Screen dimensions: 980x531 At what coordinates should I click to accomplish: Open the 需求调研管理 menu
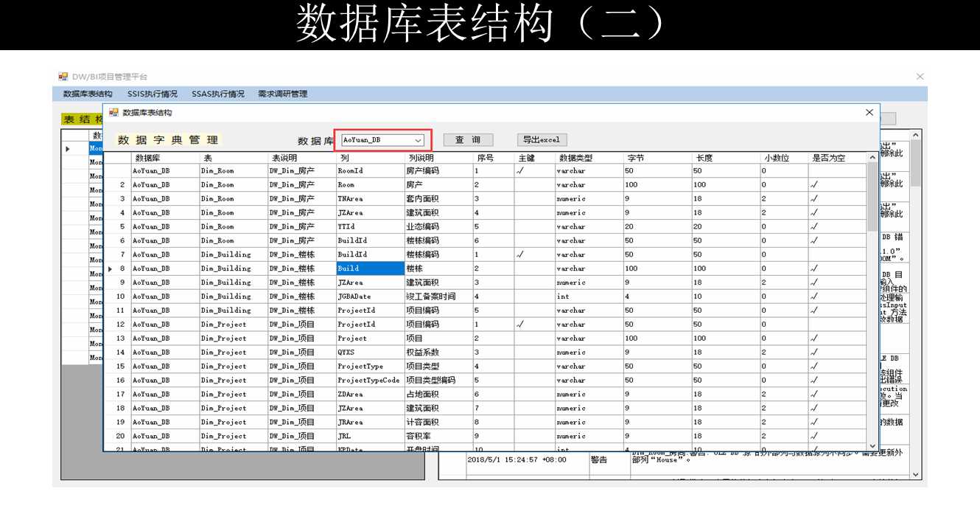coord(283,94)
